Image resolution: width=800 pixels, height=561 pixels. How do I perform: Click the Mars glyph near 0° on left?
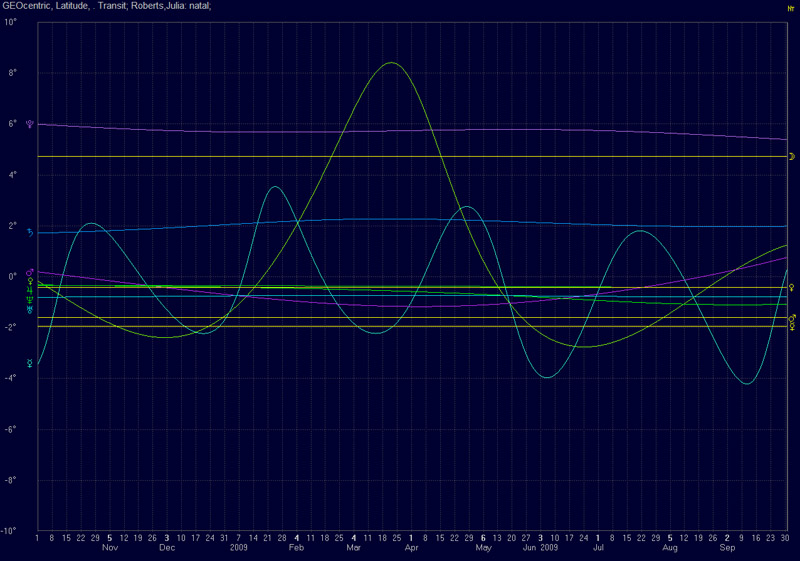pyautogui.click(x=30, y=271)
